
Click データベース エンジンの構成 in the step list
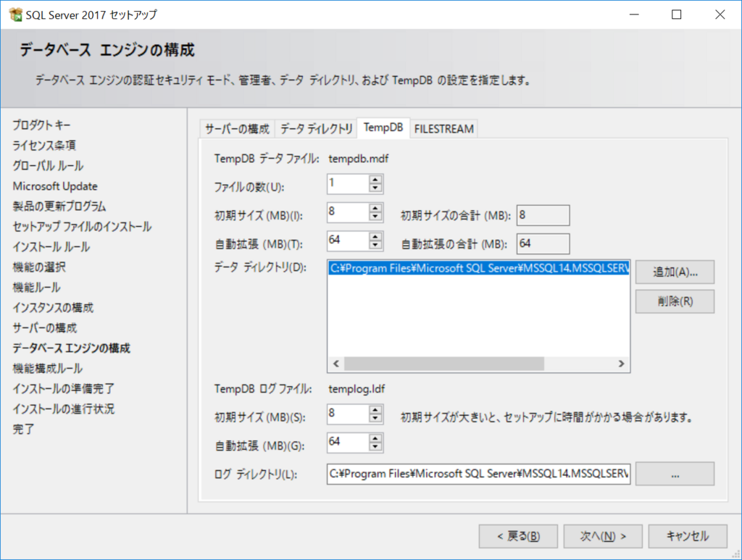click(x=71, y=348)
